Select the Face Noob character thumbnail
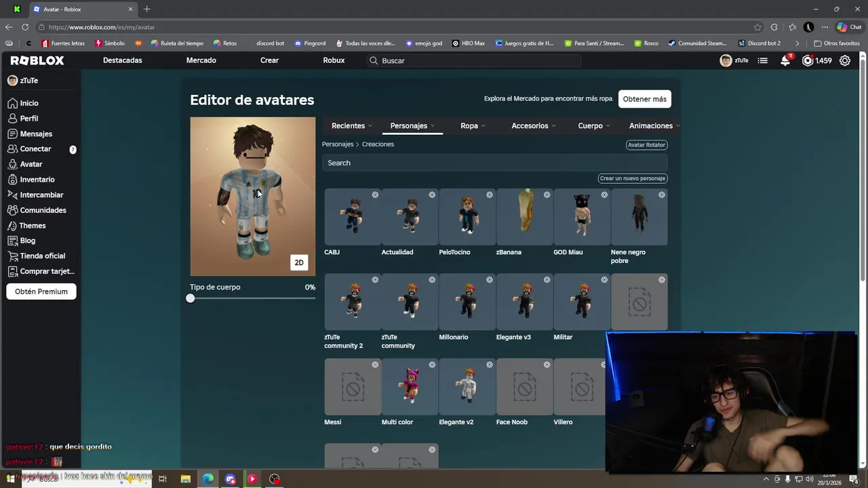This screenshot has width=868, height=488. tap(525, 387)
